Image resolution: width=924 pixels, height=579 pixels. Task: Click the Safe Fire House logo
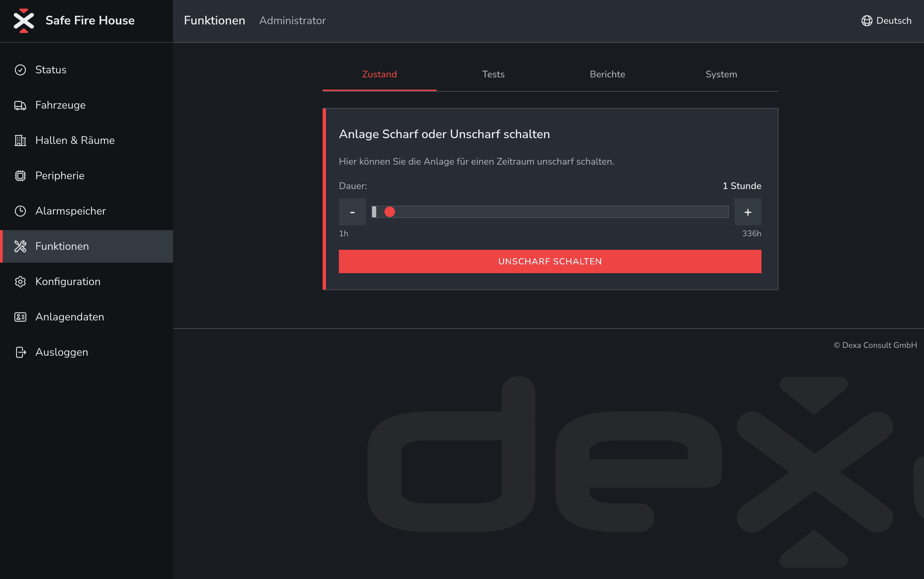(x=24, y=21)
